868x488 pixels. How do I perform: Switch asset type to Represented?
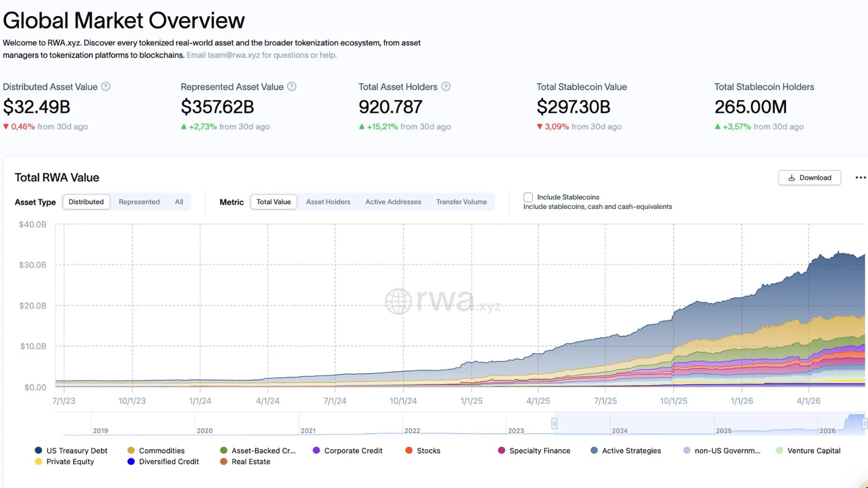[x=139, y=202]
